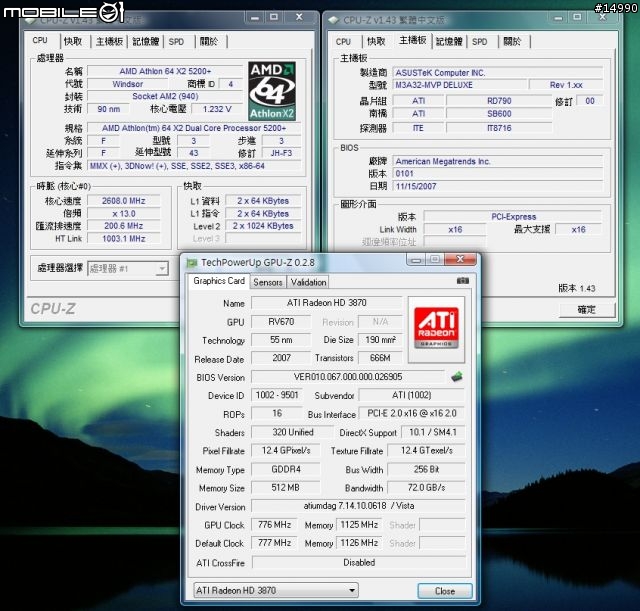
Task: Open the 關於 tab in right CPU-Z window
Action: coord(512,42)
